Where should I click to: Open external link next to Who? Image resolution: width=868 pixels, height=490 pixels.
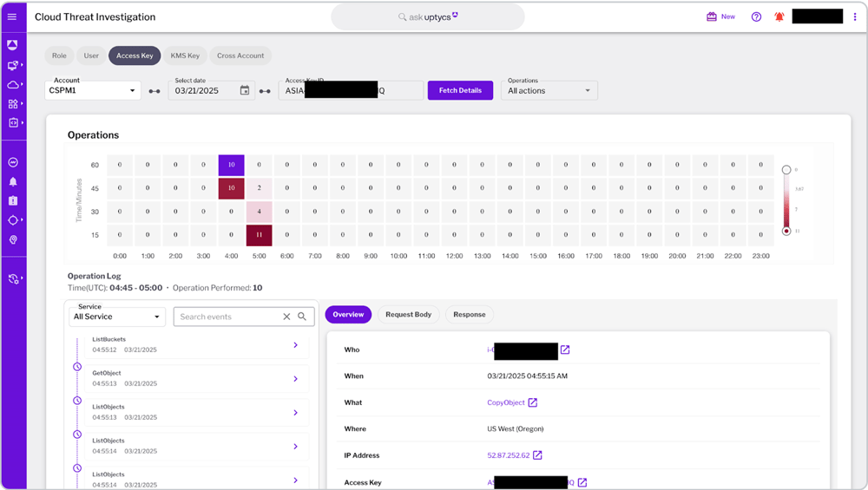point(565,350)
